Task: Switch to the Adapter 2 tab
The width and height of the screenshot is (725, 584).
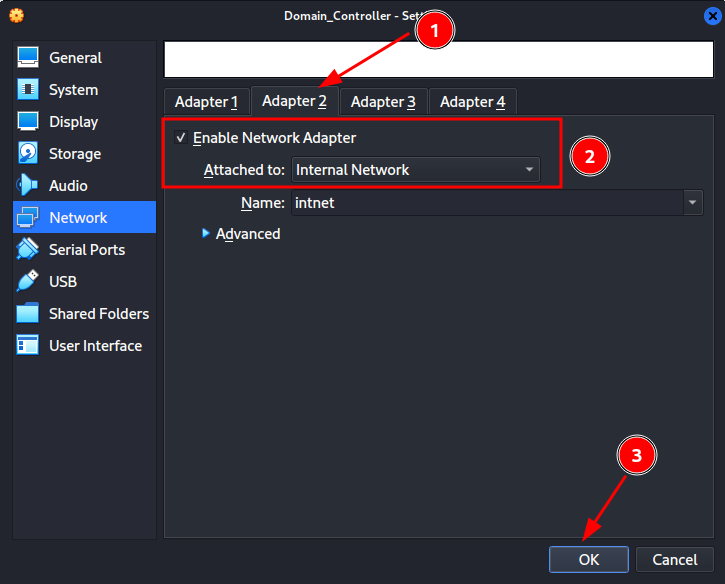Action: tap(295, 101)
